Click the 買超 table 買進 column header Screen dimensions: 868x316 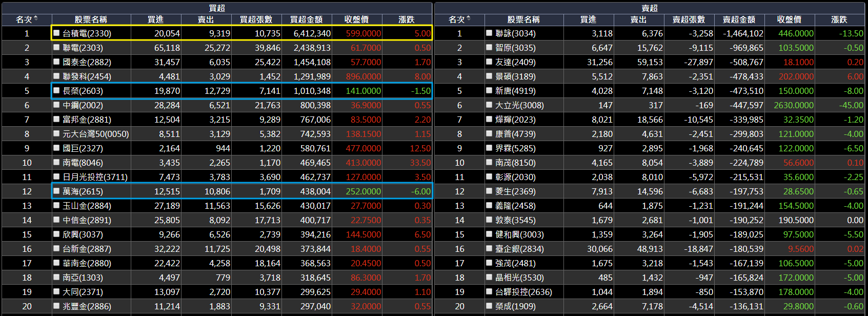point(156,19)
